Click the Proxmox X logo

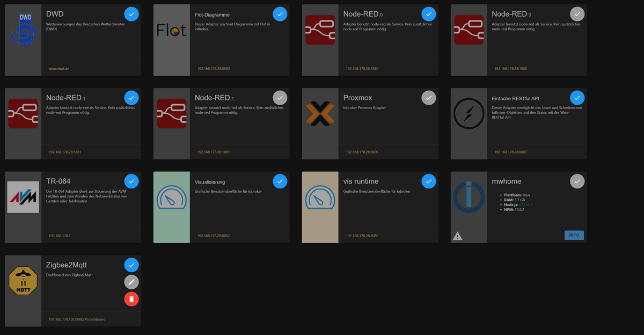(320, 114)
